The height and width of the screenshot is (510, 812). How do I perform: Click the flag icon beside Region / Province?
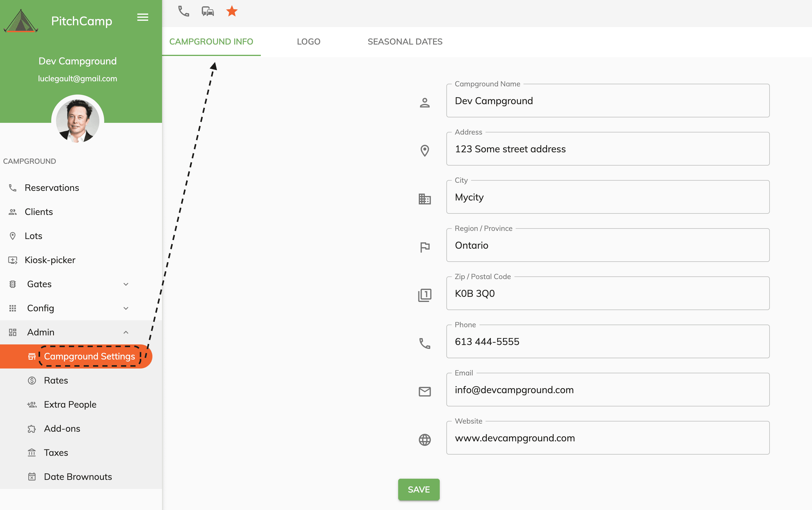pos(425,247)
